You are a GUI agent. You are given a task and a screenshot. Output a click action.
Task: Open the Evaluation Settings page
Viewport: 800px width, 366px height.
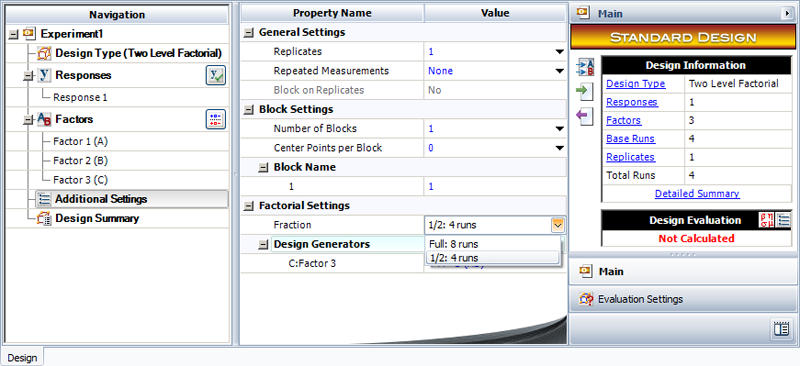tap(684, 299)
